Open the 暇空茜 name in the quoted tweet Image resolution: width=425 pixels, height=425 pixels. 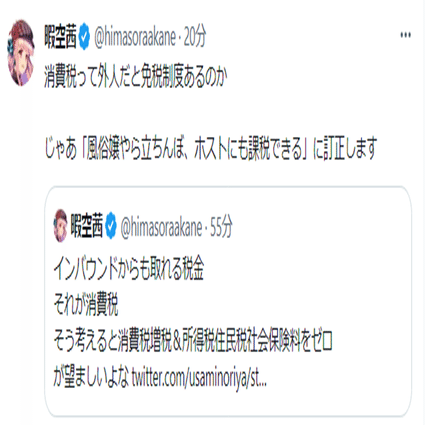(87, 226)
